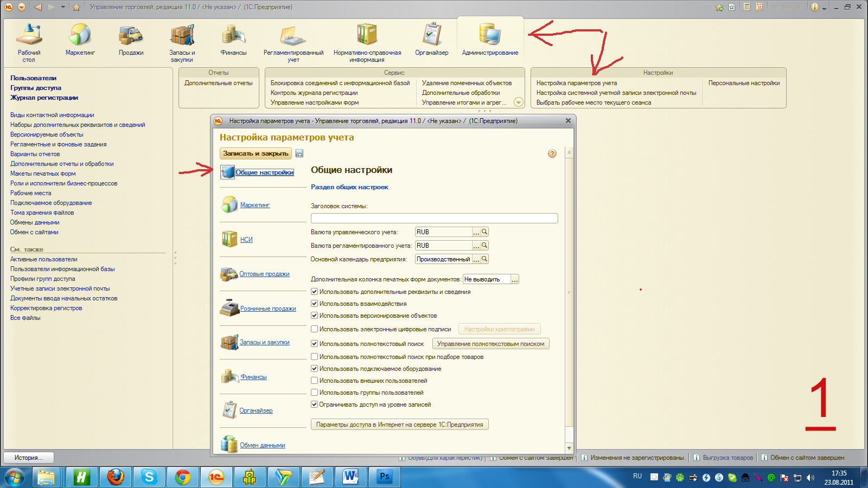
Task: Toggle Использовать версионирование объектов checkbox
Action: coord(314,316)
